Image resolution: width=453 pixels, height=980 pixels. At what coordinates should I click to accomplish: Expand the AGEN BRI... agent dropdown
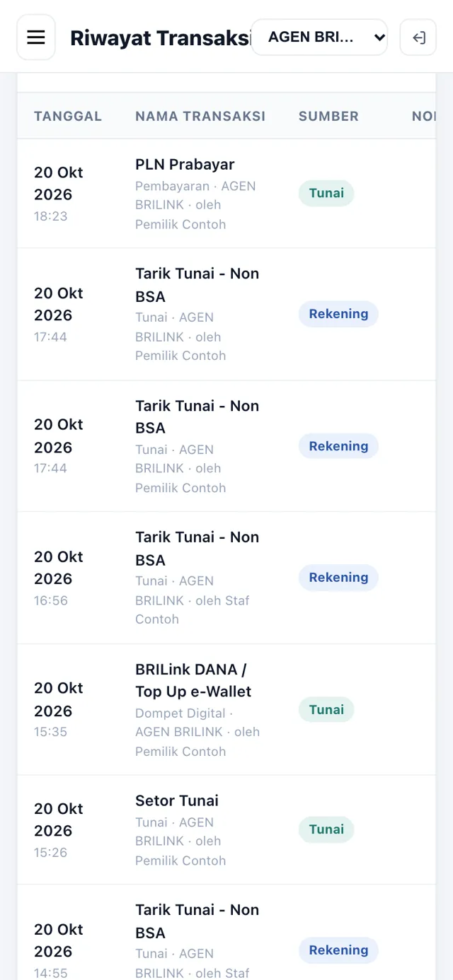(320, 37)
